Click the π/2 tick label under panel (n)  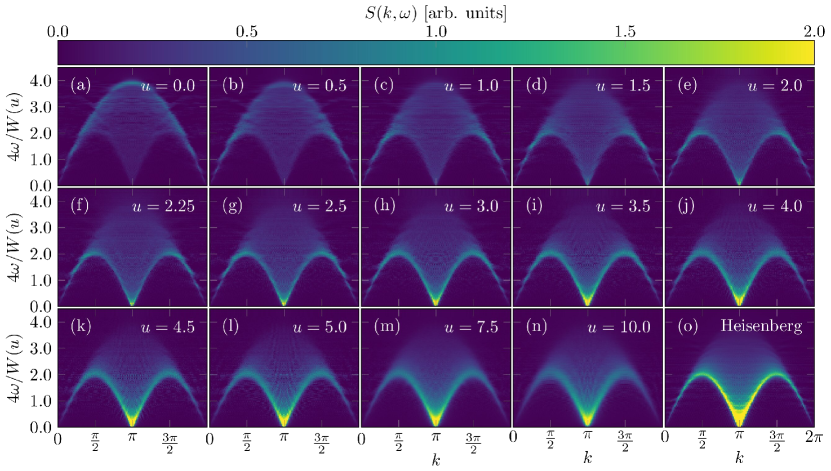[550, 441]
